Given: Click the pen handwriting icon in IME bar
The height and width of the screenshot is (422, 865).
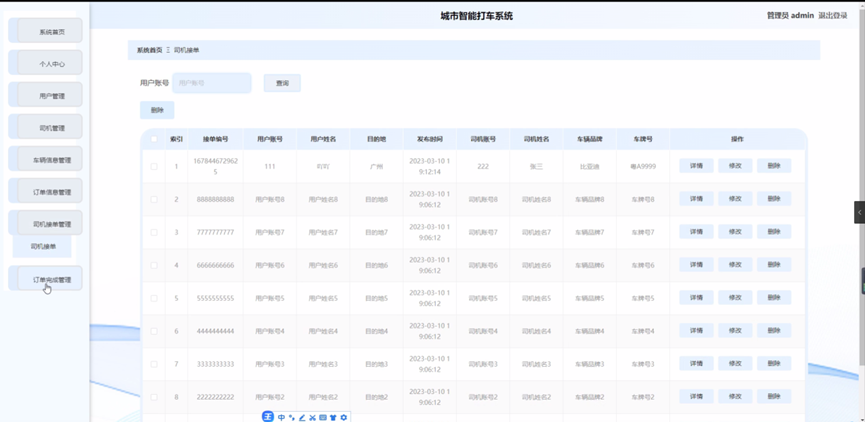Looking at the screenshot, I should pos(302,418).
